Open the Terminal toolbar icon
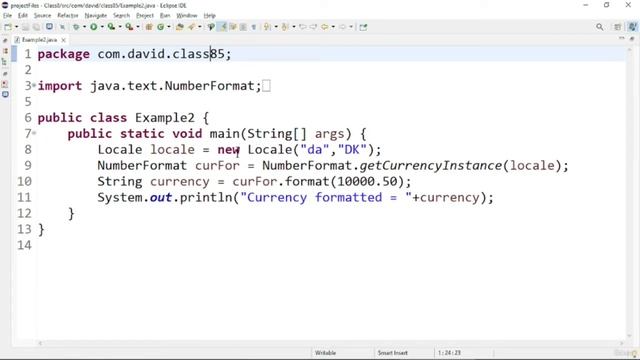Screen dimensions: 640x360 49,27
